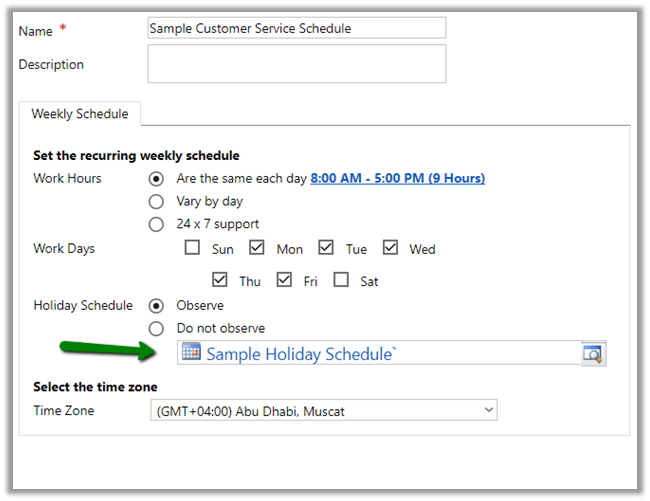Uncheck the Mon work day checkbox
Image resolution: width=650 pixels, height=501 pixels.
click(257, 248)
